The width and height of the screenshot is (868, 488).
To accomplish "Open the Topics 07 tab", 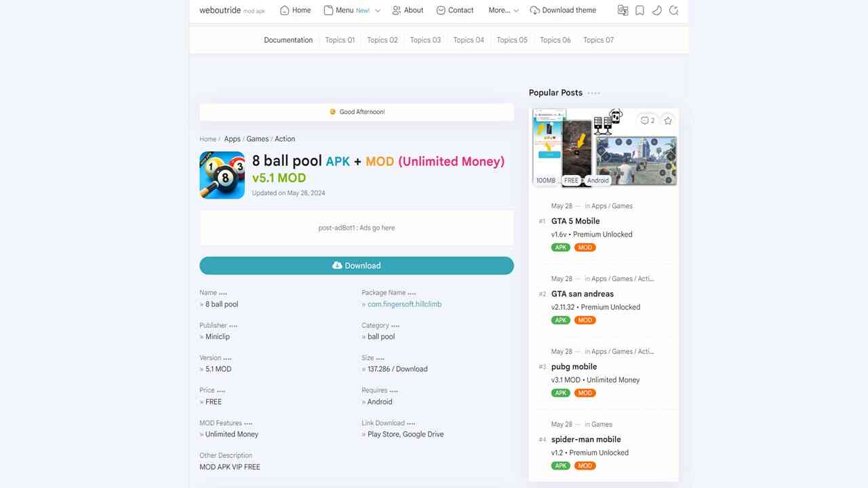I will (x=598, y=40).
